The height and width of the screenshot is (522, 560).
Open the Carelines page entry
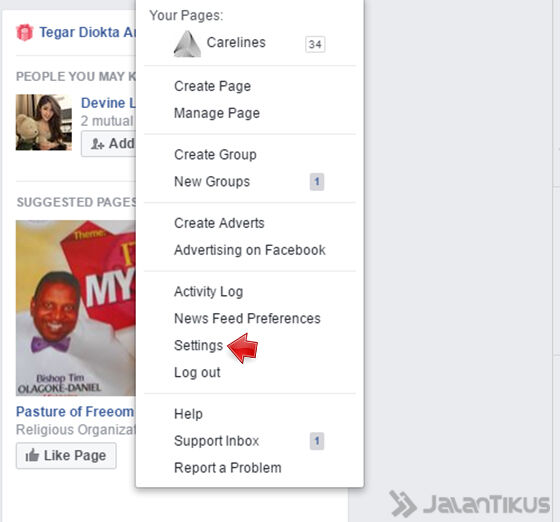pos(236,42)
